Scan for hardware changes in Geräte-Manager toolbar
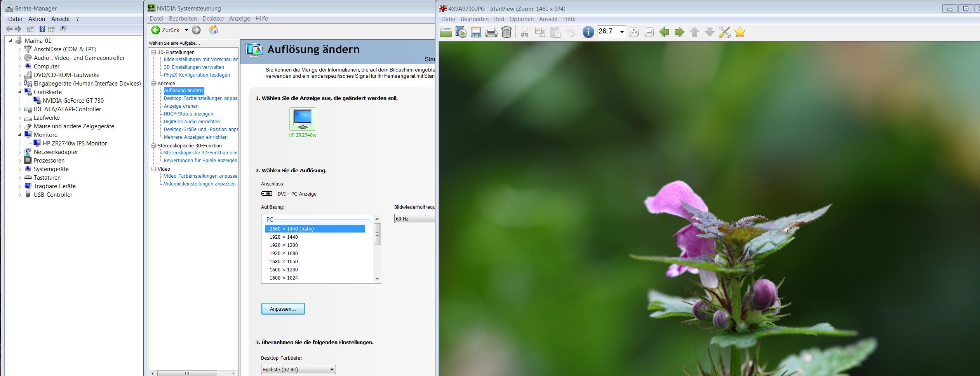Viewport: 980px width, 376px height. tap(63, 29)
